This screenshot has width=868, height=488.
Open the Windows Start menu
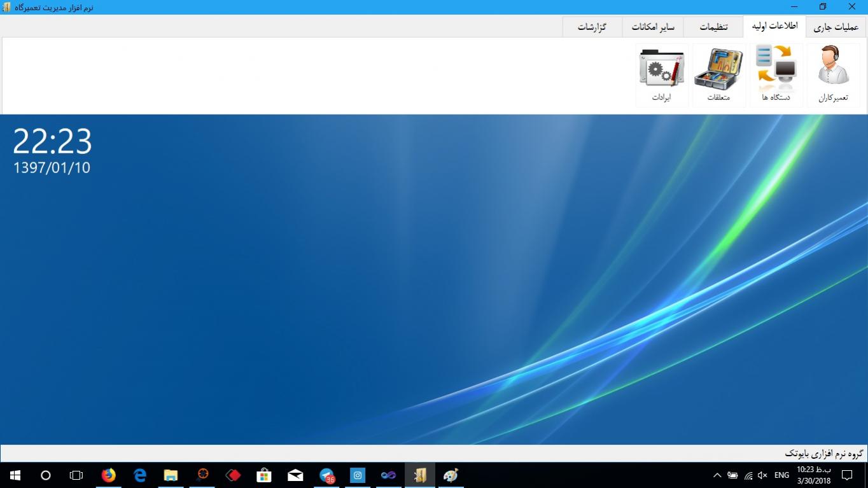click(15, 475)
